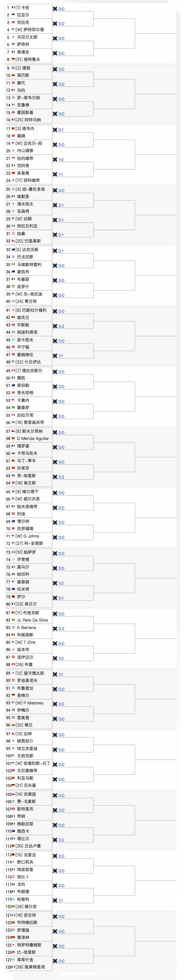Open H2H icon for 清水悠太 vs 岛袋将

point(55,205)
